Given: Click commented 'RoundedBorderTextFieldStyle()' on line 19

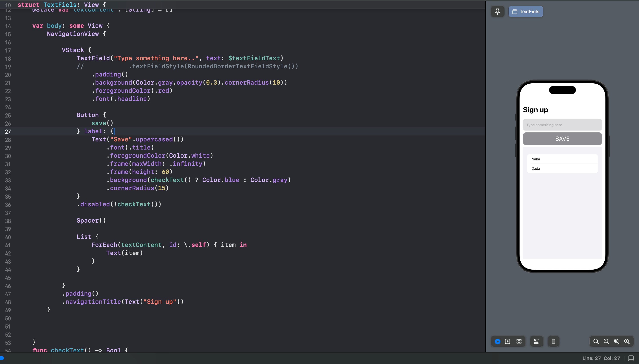Looking at the screenshot, I should pyautogui.click(x=241, y=66).
